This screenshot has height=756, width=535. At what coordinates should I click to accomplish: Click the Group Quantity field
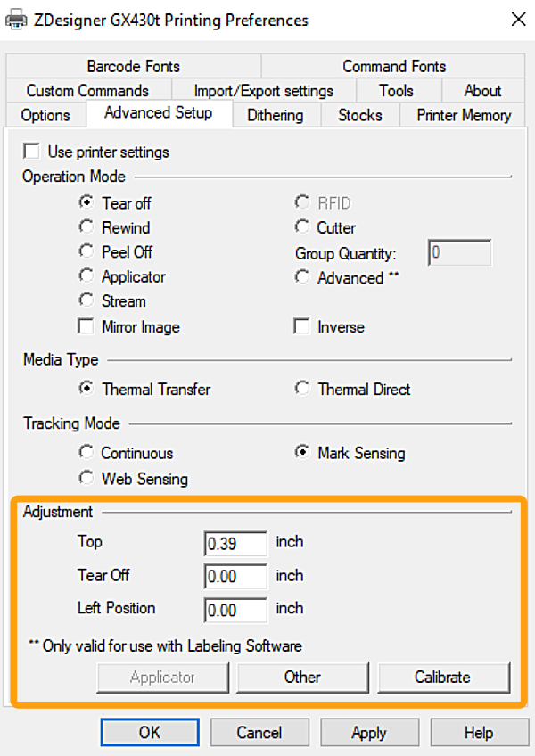pyautogui.click(x=460, y=252)
